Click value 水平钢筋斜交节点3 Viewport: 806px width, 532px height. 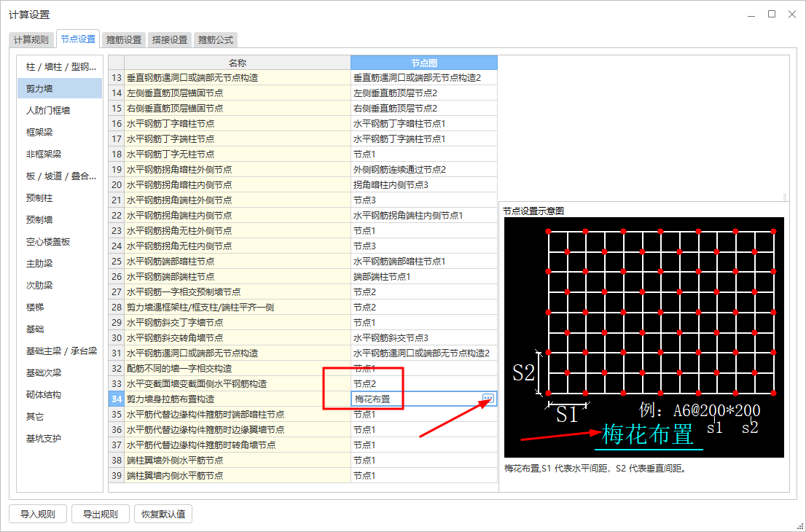(424, 337)
